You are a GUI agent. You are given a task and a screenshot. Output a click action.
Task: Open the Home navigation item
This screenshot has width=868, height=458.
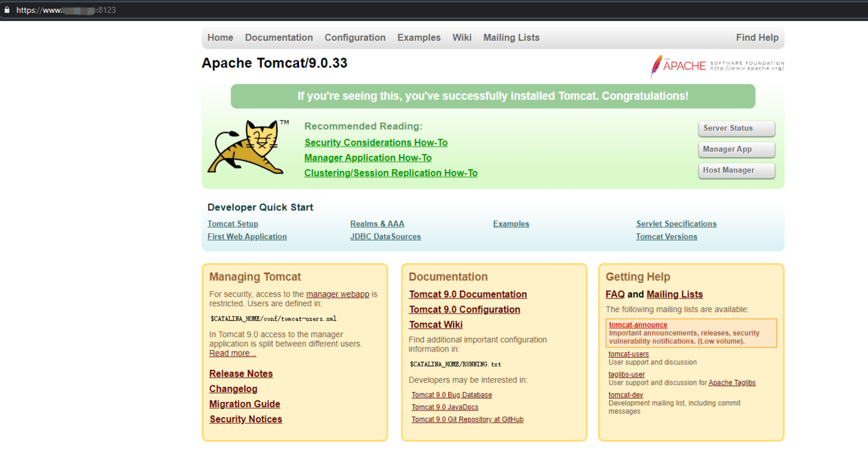pos(220,38)
